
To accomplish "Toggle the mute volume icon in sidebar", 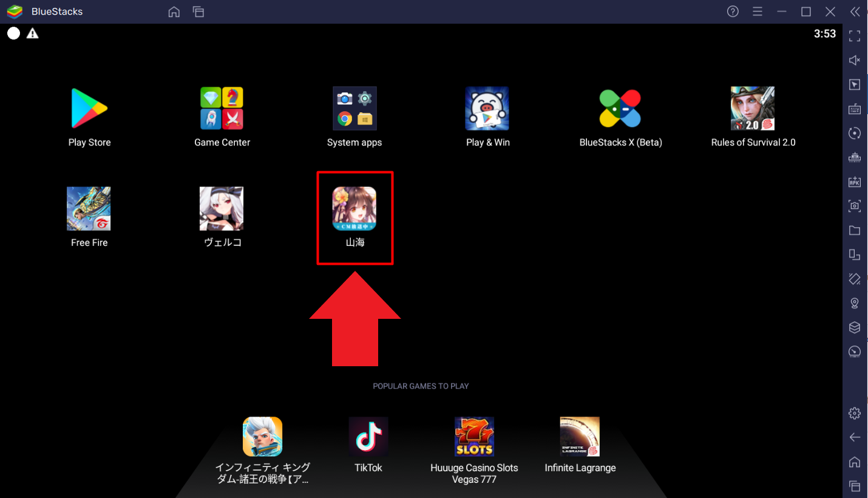I will coord(855,60).
